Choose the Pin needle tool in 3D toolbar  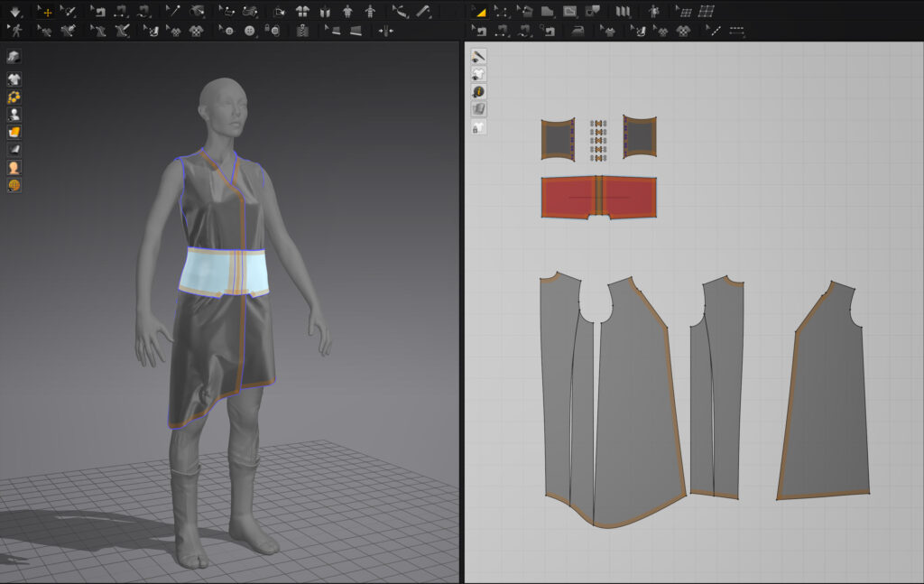pyautogui.click(x=172, y=12)
